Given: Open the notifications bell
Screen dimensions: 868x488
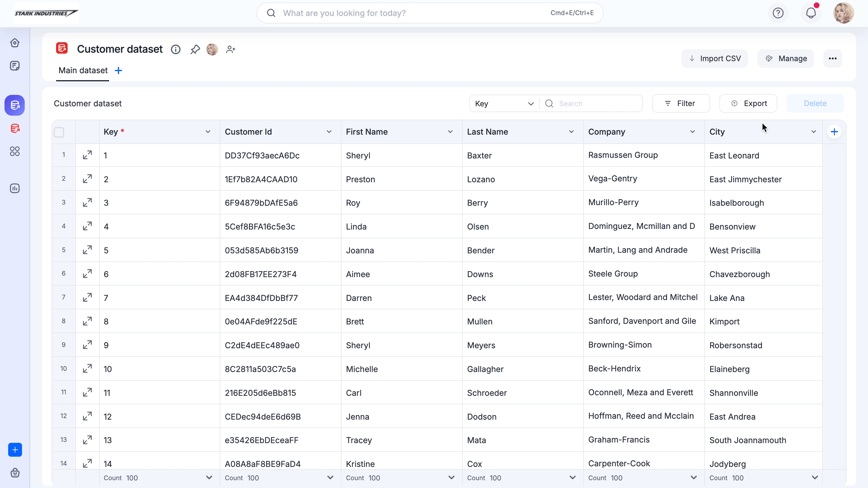Looking at the screenshot, I should click(811, 13).
